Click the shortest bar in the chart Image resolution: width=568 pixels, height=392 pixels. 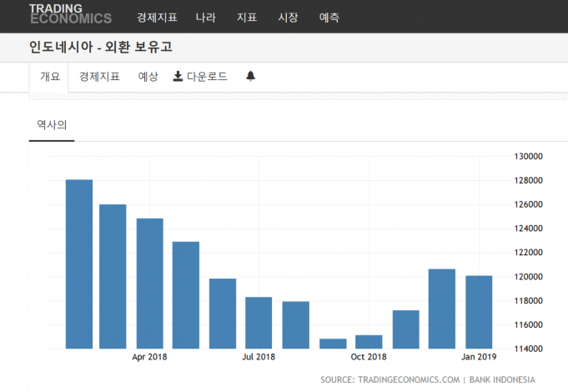click(x=333, y=343)
